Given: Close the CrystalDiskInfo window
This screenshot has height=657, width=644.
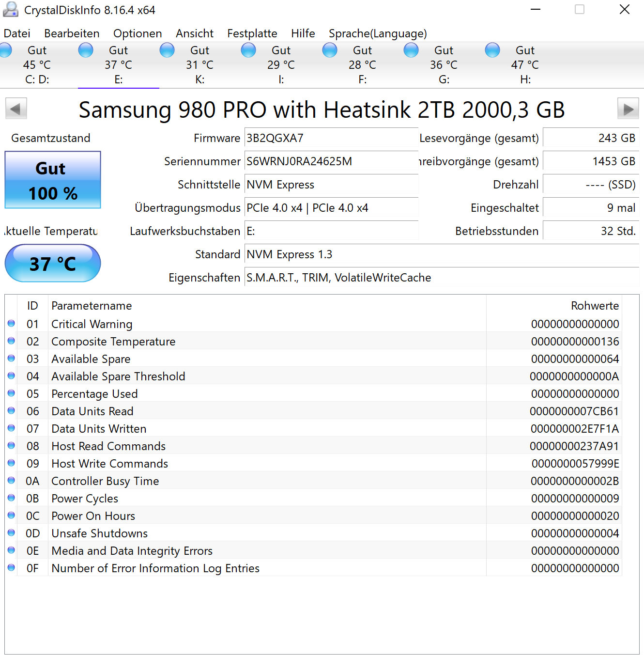Looking at the screenshot, I should (625, 10).
